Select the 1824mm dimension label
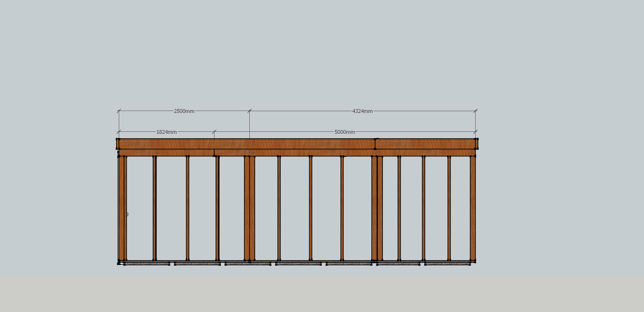Image resolution: width=644 pixels, height=312 pixels. [166, 132]
